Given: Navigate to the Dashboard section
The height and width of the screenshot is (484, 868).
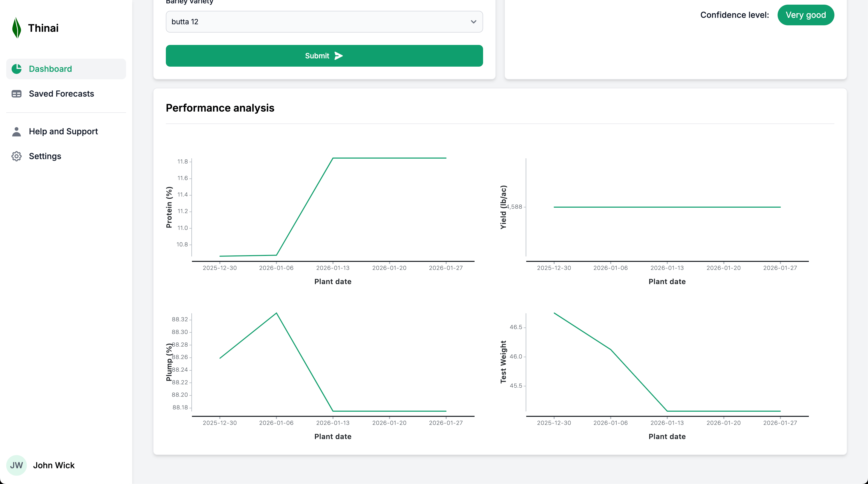Looking at the screenshot, I should pos(50,68).
